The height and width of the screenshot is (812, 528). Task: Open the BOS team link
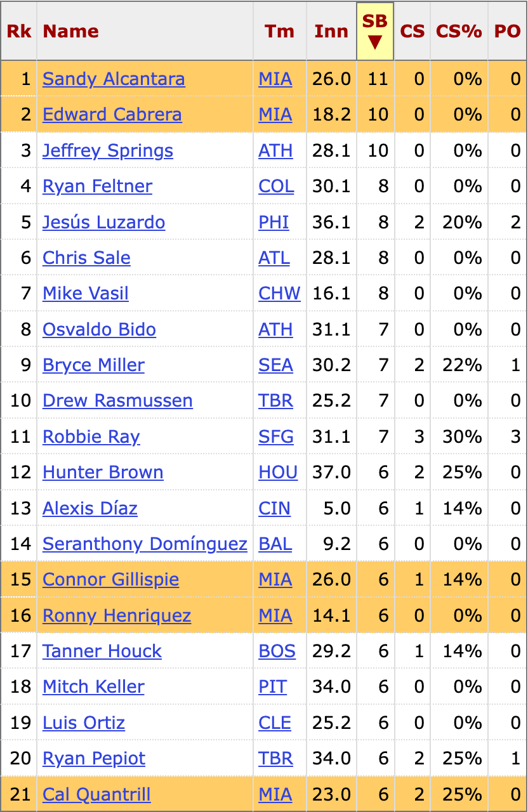277,652
